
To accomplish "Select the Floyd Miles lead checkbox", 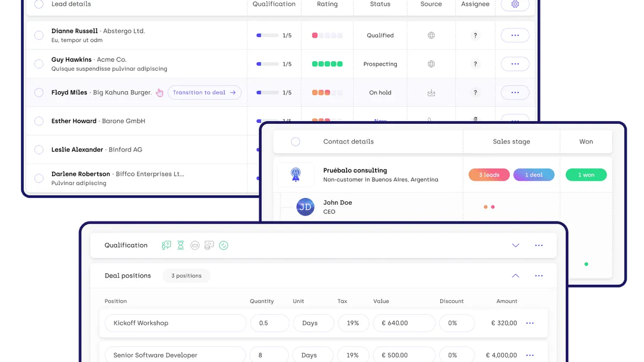I will point(39,92).
